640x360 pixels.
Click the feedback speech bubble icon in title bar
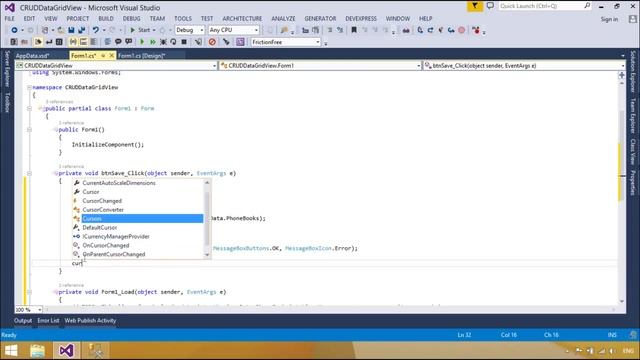point(490,6)
